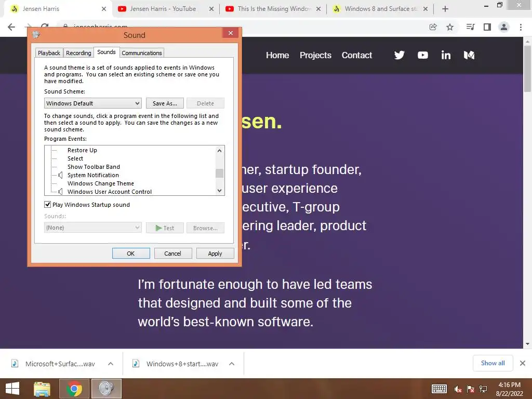The image size is (532, 399).
Task: Open the touch keyboard tray icon
Action: pos(439,389)
